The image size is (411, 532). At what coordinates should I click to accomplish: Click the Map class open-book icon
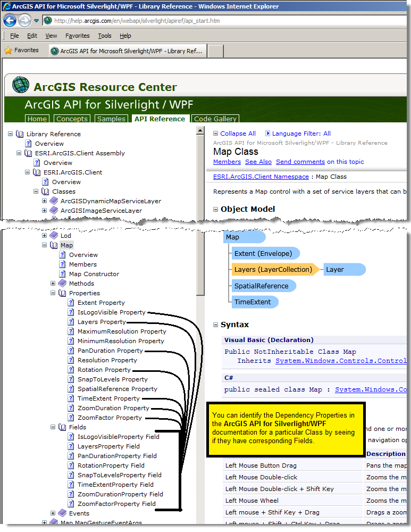pyautogui.click(x=54, y=245)
